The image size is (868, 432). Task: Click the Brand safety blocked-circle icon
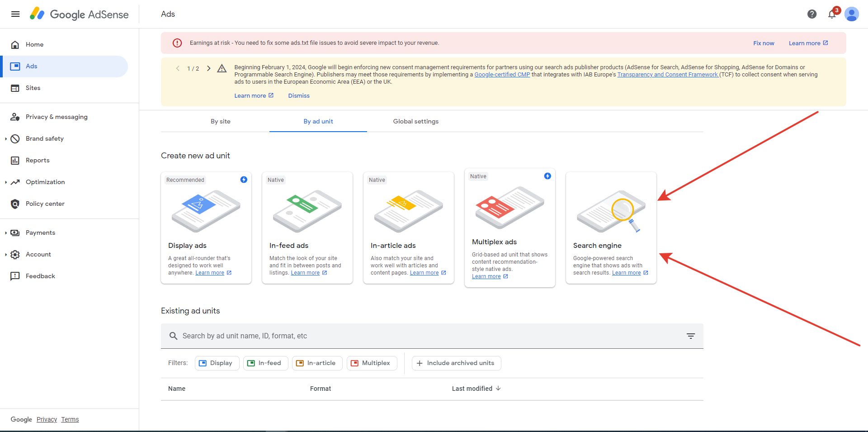[x=15, y=138]
